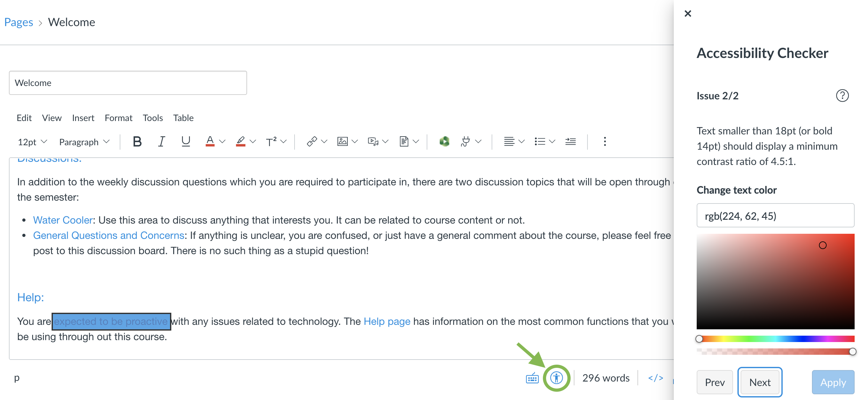Click the Next issue button

[x=760, y=382]
